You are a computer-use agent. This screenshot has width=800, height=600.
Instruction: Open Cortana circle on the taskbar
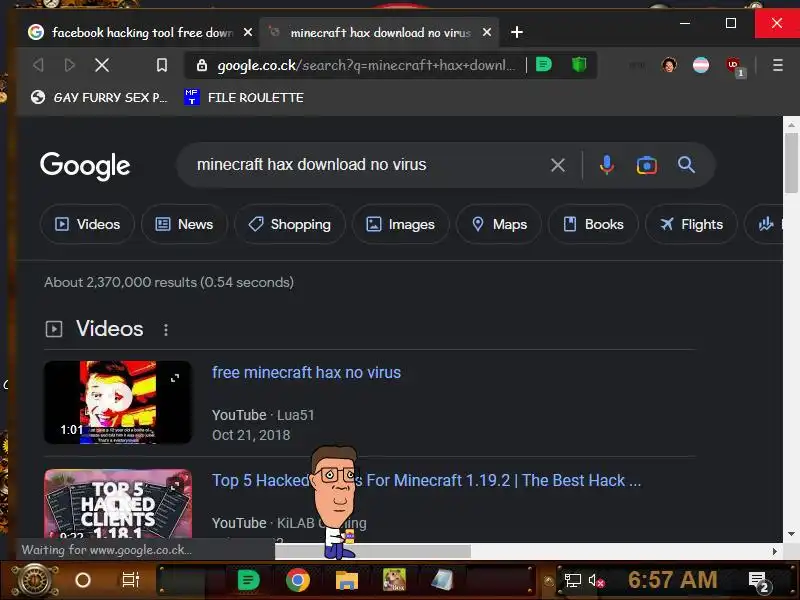pyautogui.click(x=83, y=580)
